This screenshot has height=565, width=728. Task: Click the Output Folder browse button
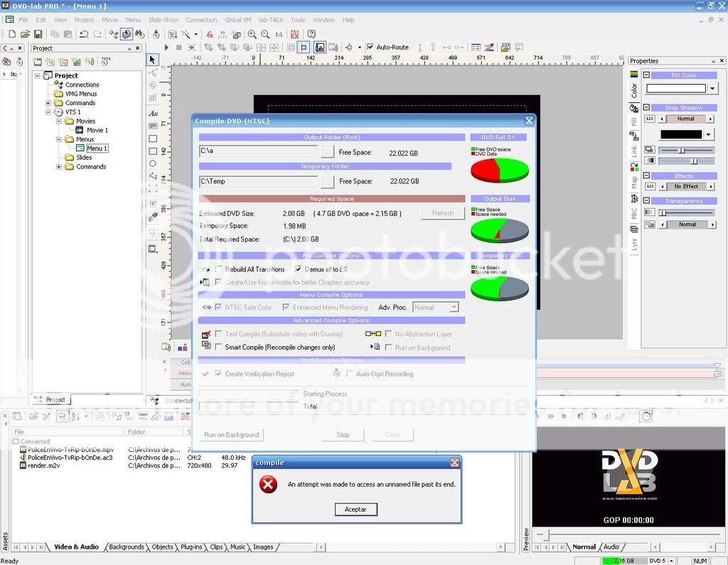click(327, 151)
